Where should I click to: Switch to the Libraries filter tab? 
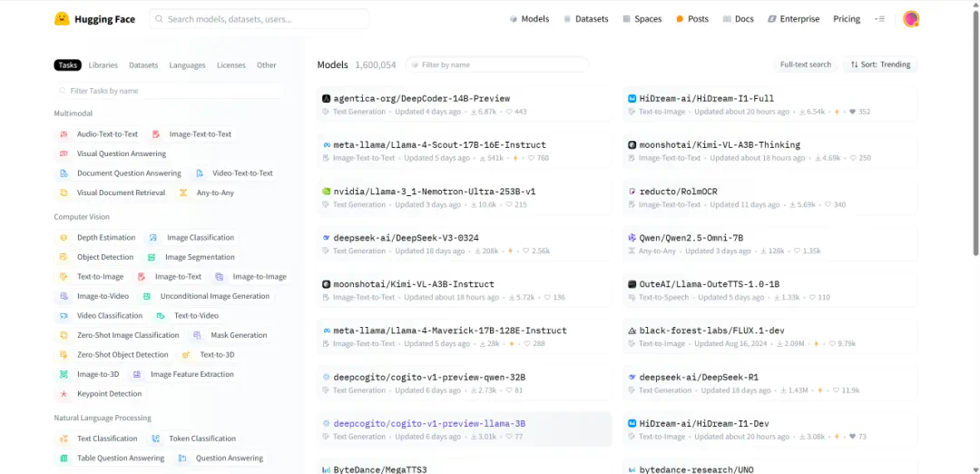pyautogui.click(x=103, y=65)
